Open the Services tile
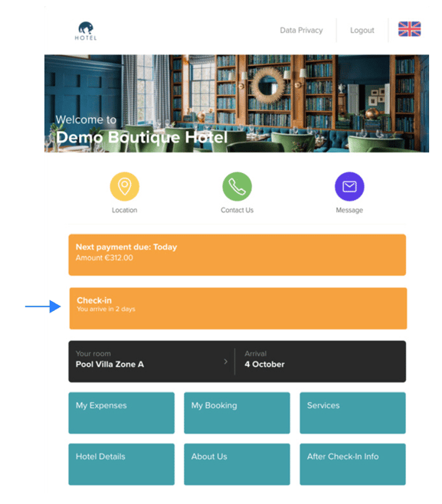Viewport: 442px width, 504px height. tap(352, 413)
